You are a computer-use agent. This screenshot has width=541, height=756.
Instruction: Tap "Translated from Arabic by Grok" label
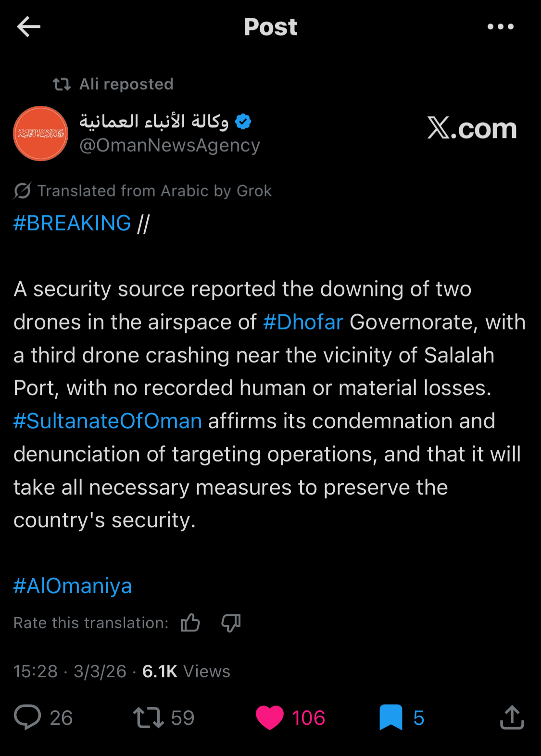tap(154, 191)
